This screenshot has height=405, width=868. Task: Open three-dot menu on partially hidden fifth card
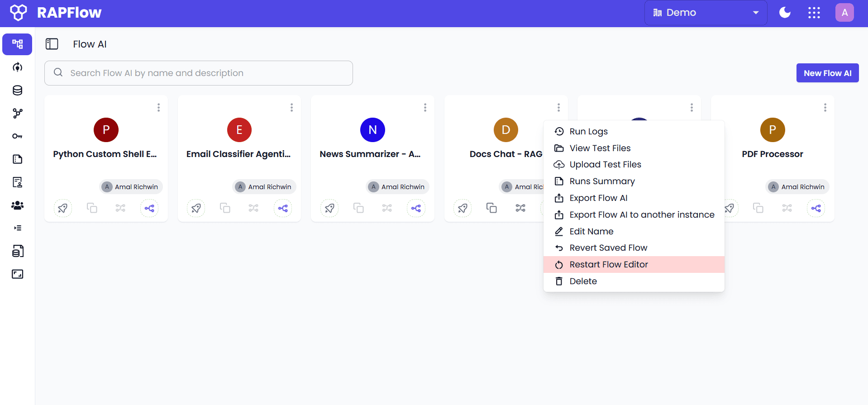(x=692, y=107)
